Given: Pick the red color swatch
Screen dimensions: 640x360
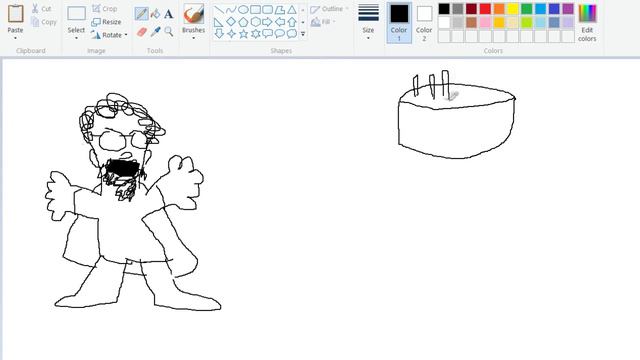Looking at the screenshot, I should pos(485,9).
